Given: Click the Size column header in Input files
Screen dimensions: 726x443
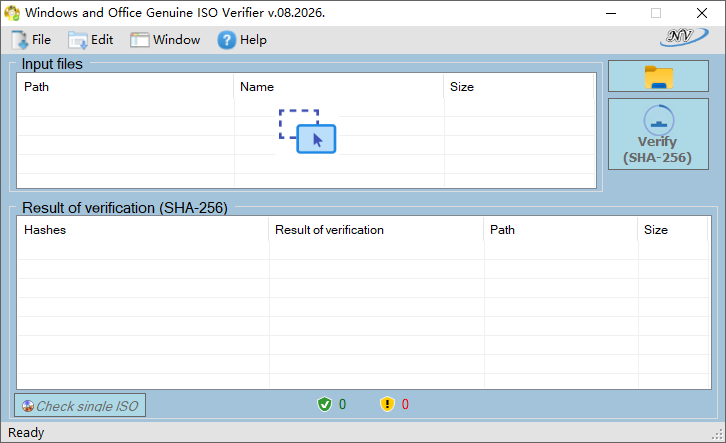Looking at the screenshot, I should (x=519, y=87).
